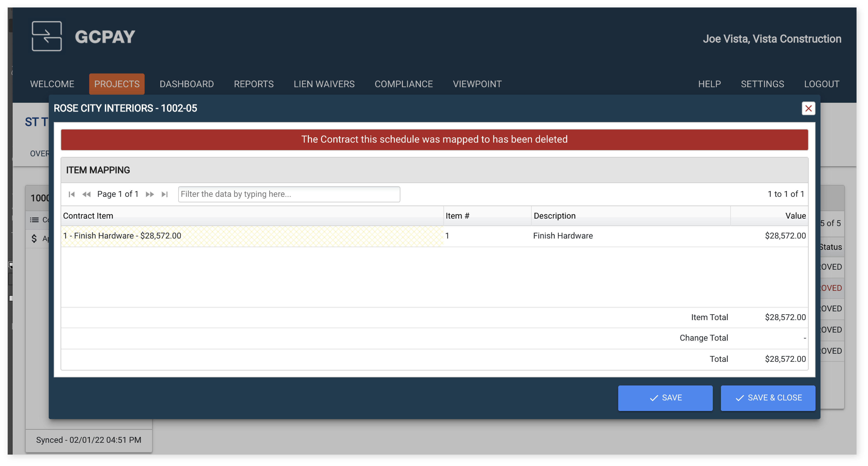
Task: Open the Compliance section
Action: click(403, 84)
